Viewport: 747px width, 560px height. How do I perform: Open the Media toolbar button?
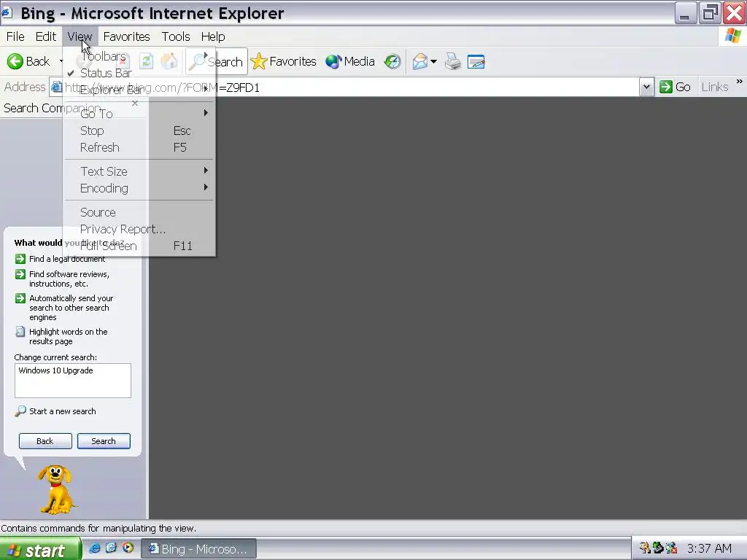(x=350, y=61)
